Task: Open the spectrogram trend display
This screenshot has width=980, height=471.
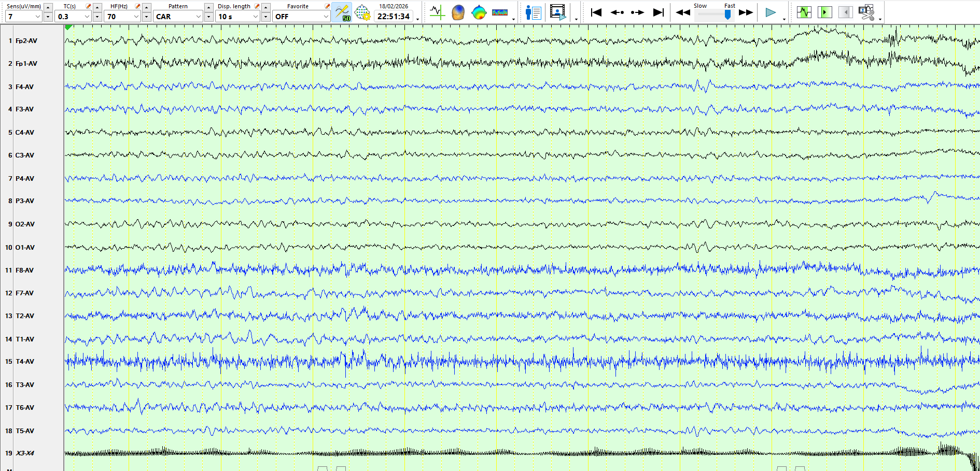Action: (500, 12)
